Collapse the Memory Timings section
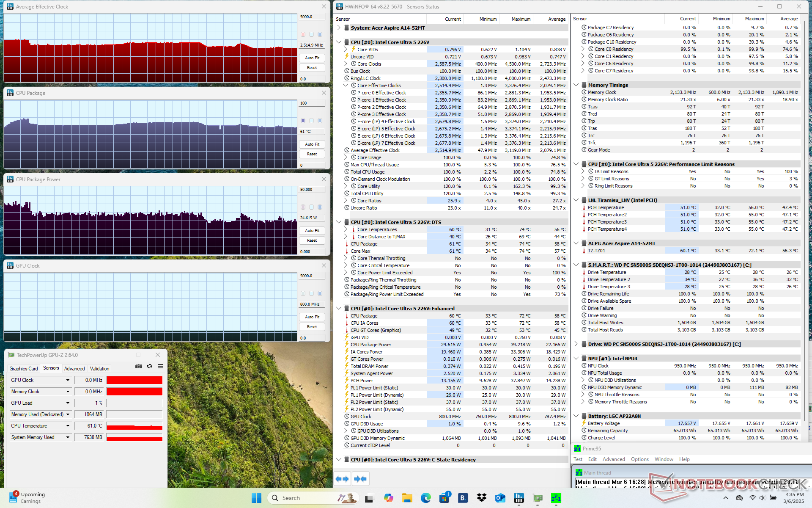The height and width of the screenshot is (508, 812). [x=576, y=85]
